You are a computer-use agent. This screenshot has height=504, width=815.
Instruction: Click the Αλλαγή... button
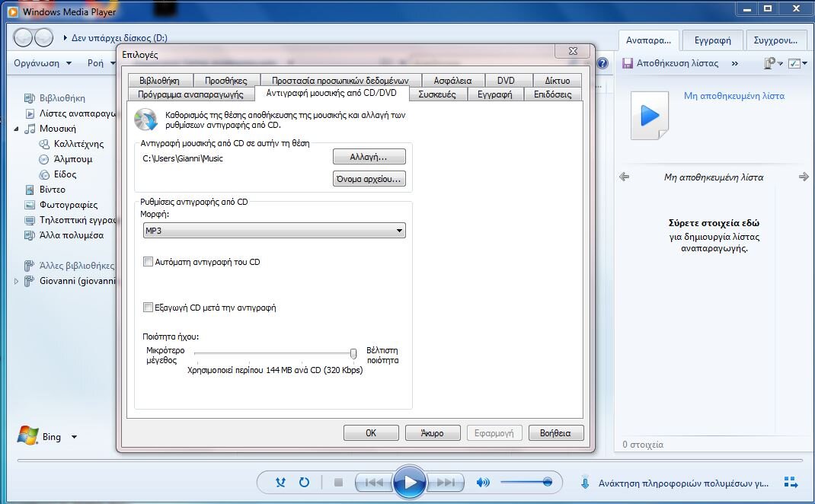369,157
